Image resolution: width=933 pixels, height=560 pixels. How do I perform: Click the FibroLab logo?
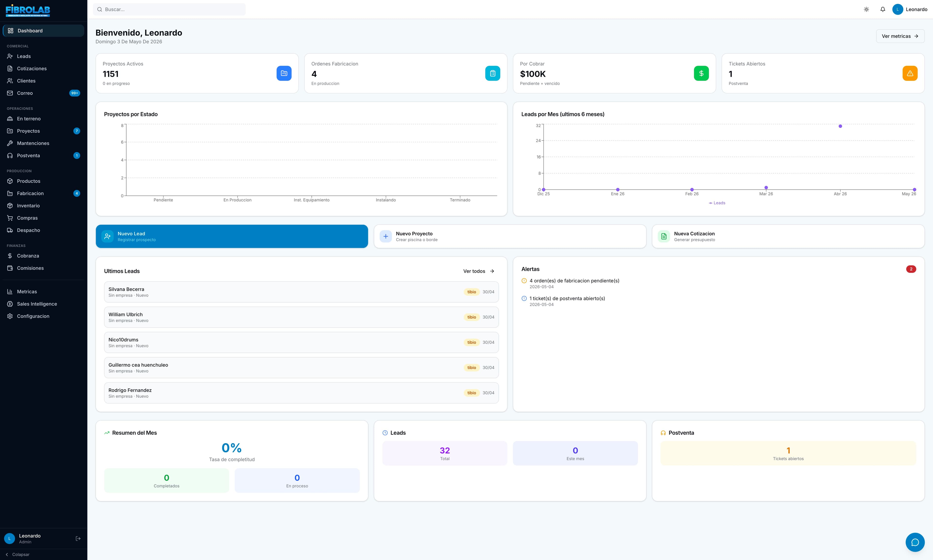tap(28, 11)
